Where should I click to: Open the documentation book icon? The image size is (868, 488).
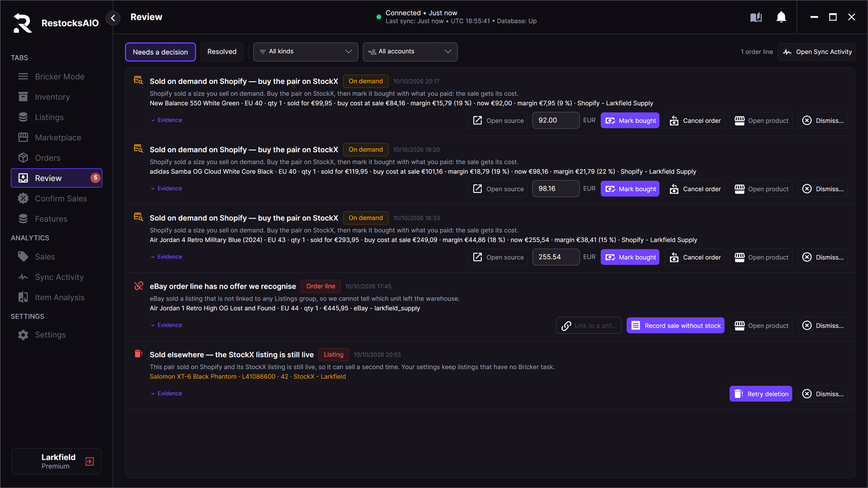[756, 17]
